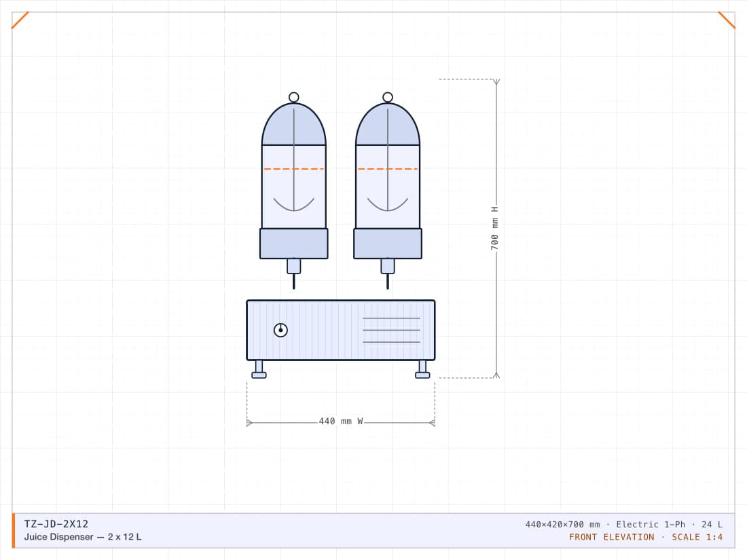
Task: Select the model code 'TZ-JD-2X12'
Action: [x=56, y=524]
